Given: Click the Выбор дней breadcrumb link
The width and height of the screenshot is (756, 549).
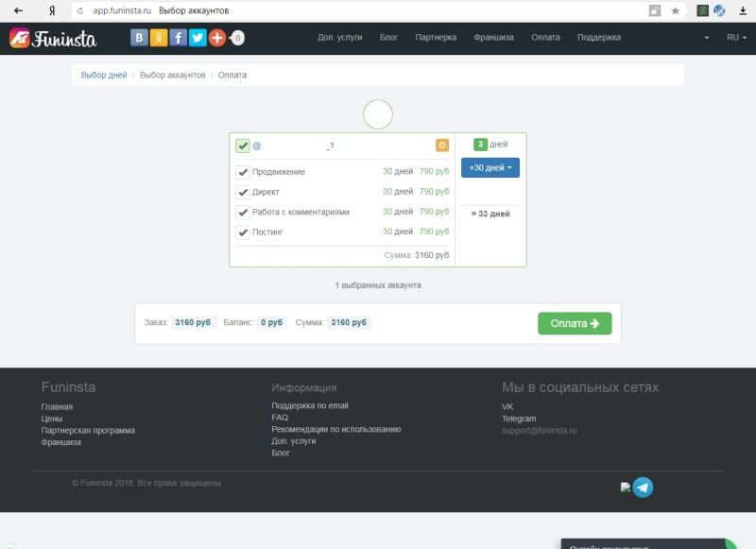Looking at the screenshot, I should coord(104,75).
